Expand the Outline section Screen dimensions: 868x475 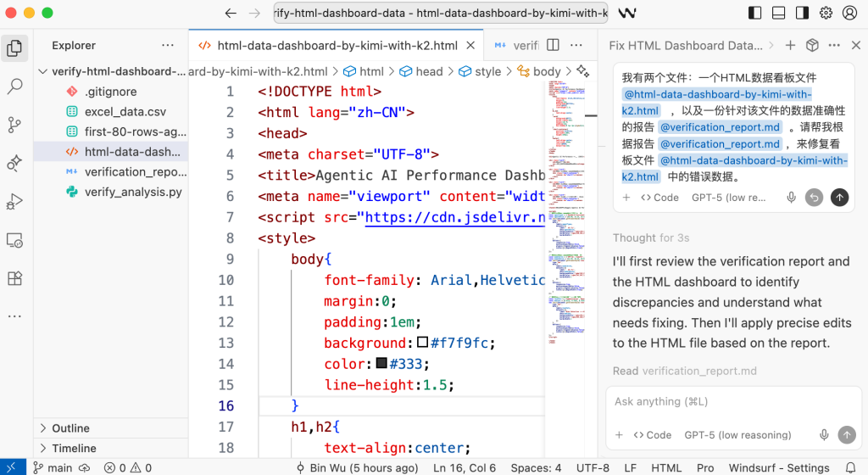[x=70, y=428]
